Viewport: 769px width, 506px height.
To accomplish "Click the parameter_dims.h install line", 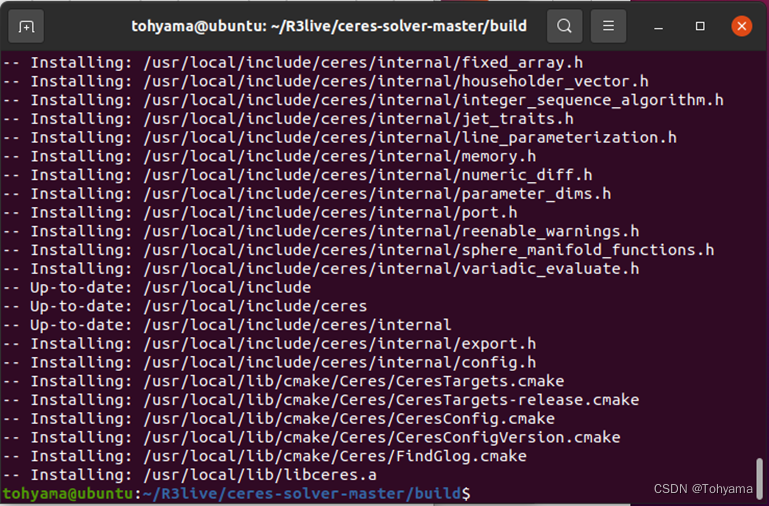I will point(307,194).
